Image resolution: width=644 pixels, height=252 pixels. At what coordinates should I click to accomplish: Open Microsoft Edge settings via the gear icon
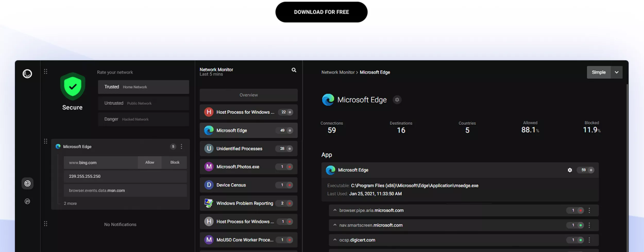coord(397,100)
